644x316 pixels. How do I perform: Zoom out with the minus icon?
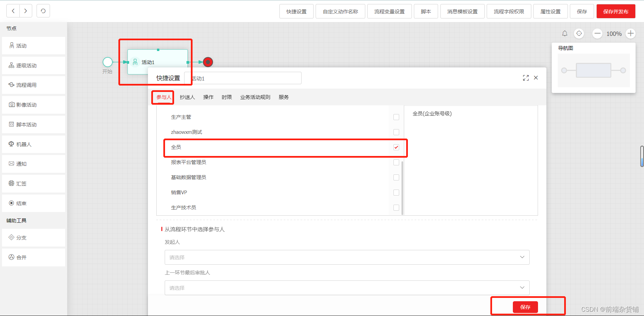click(x=597, y=34)
